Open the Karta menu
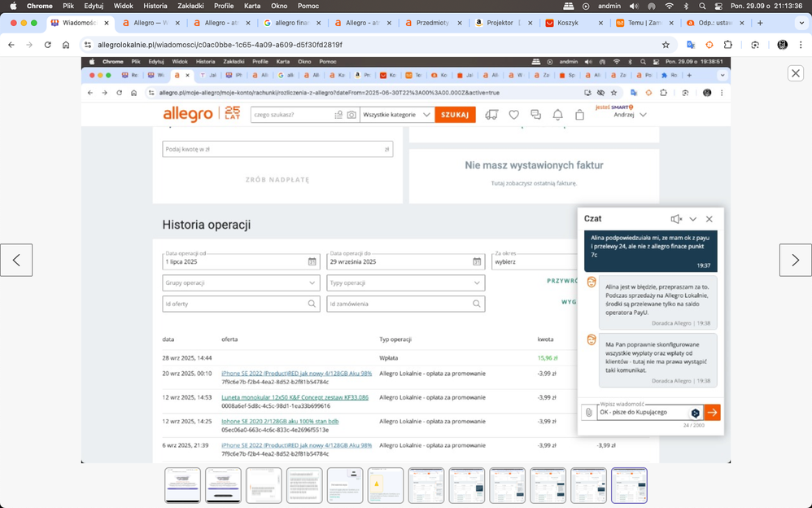Screen dimensions: 812x508 [x=252, y=7]
